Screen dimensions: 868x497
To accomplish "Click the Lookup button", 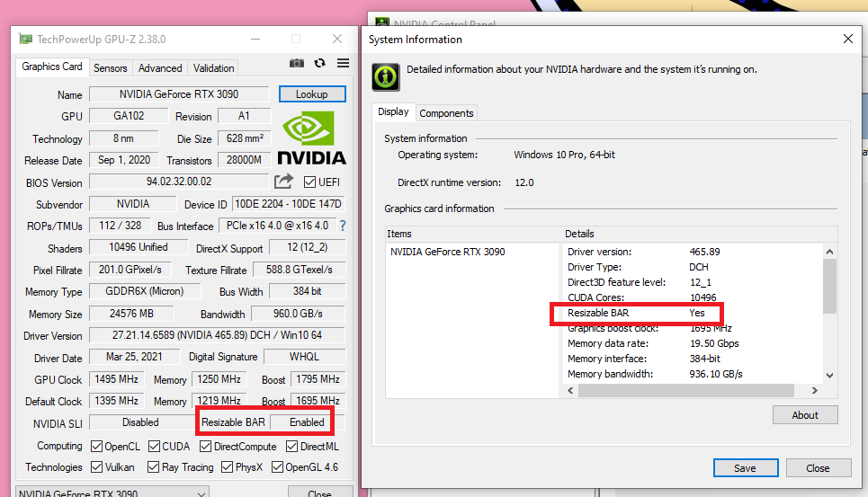I will (312, 94).
